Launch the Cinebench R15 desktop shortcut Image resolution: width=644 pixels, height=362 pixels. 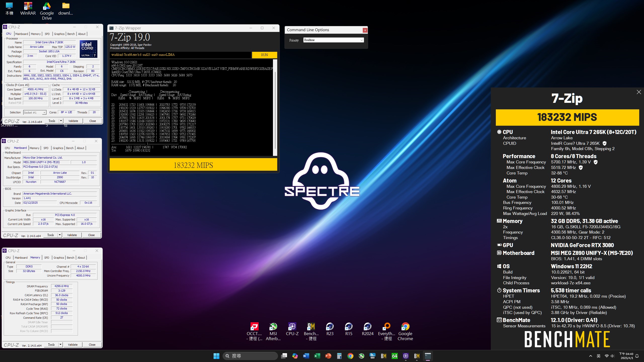[349, 329]
